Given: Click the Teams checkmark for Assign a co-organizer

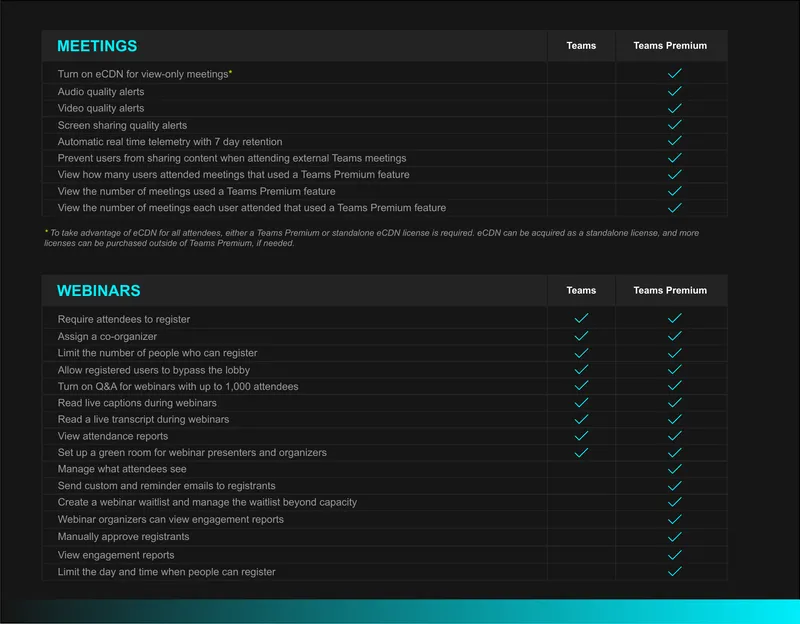Looking at the screenshot, I should click(581, 336).
